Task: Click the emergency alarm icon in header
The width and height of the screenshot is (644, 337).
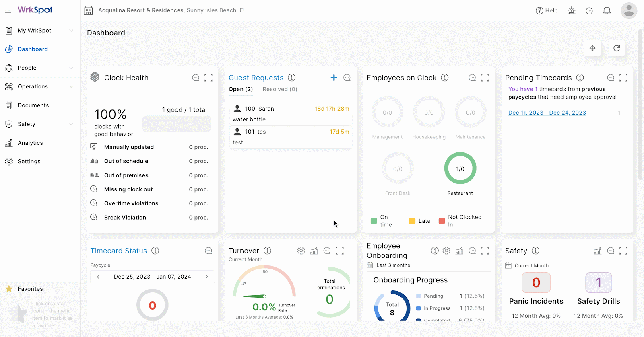Action: click(571, 11)
